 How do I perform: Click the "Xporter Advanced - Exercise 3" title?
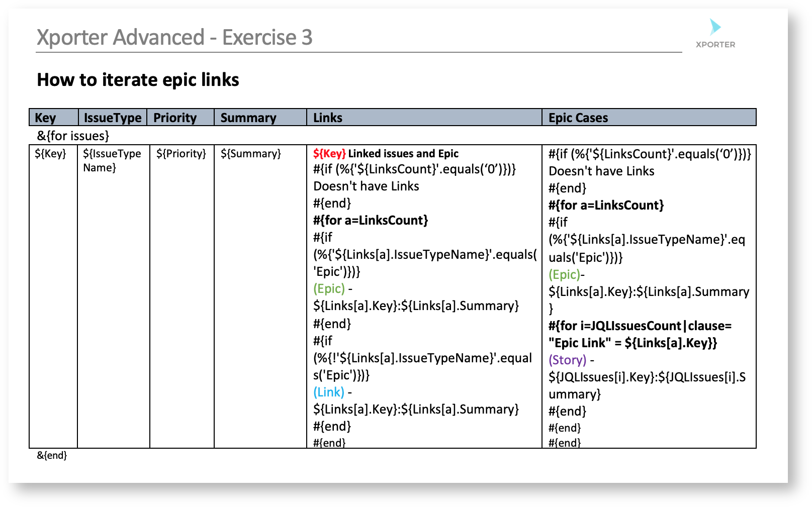pyautogui.click(x=174, y=38)
